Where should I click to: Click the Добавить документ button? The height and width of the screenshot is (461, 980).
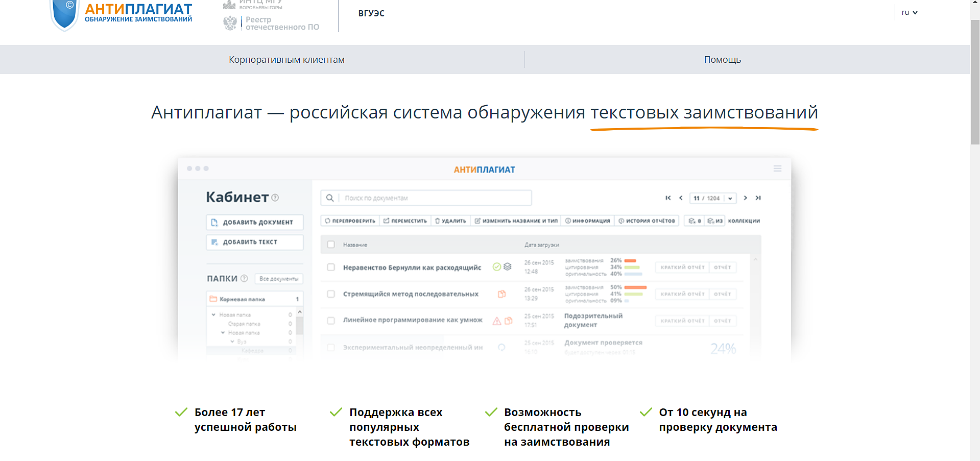pos(255,222)
